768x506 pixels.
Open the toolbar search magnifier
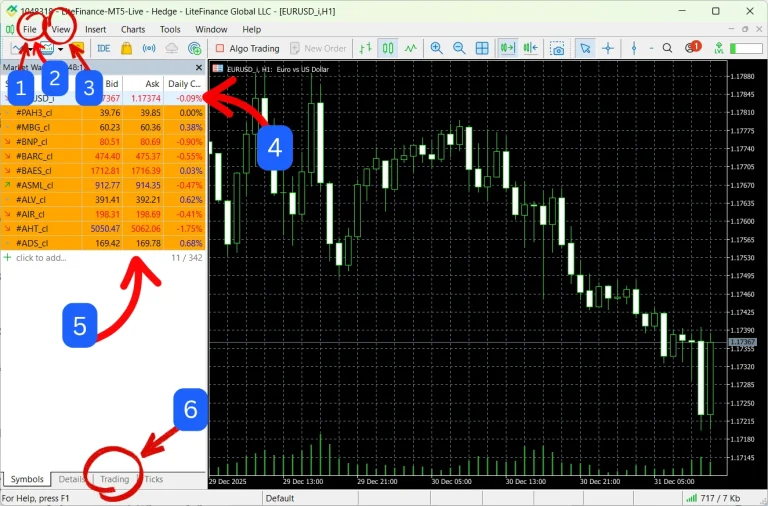pos(667,48)
